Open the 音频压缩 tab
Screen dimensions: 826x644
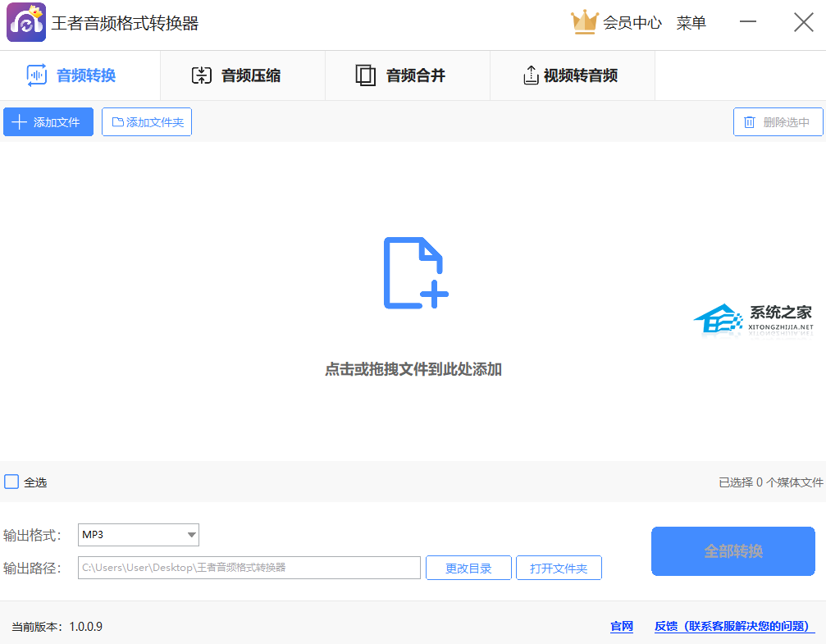(x=243, y=75)
